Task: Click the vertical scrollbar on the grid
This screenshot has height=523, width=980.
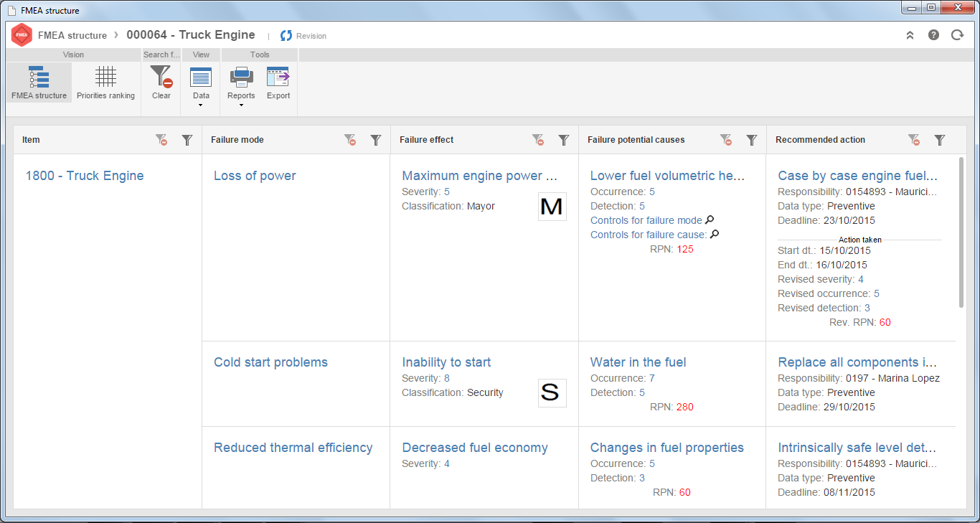Action: pyautogui.click(x=961, y=232)
